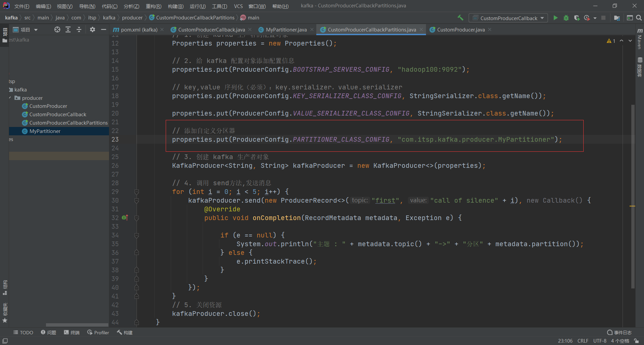The image size is (644, 345).
Task: Open the VCS menu
Action: (238, 6)
